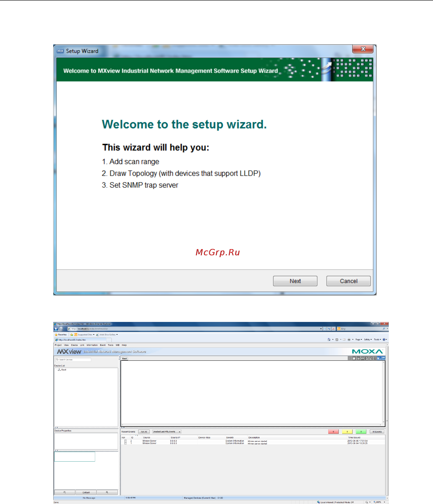Open the Unacked Last Fifty Events dropdown
This screenshot has width=433, height=504.
[167, 432]
